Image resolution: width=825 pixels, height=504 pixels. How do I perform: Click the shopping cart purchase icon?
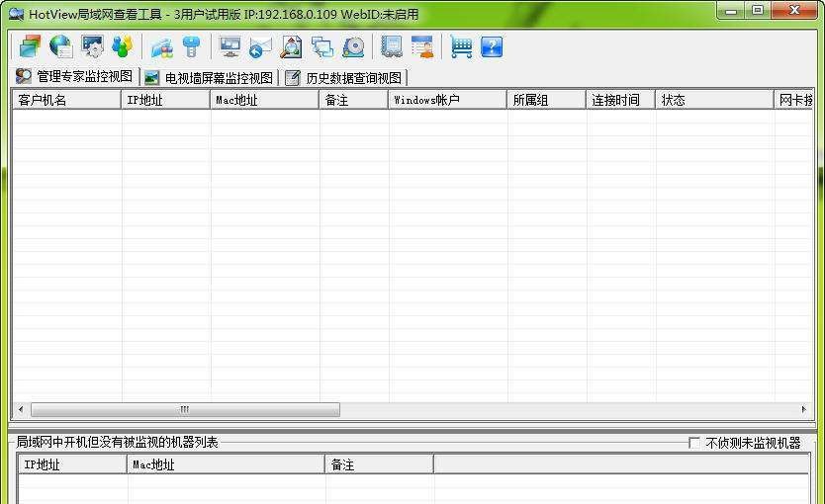point(461,46)
